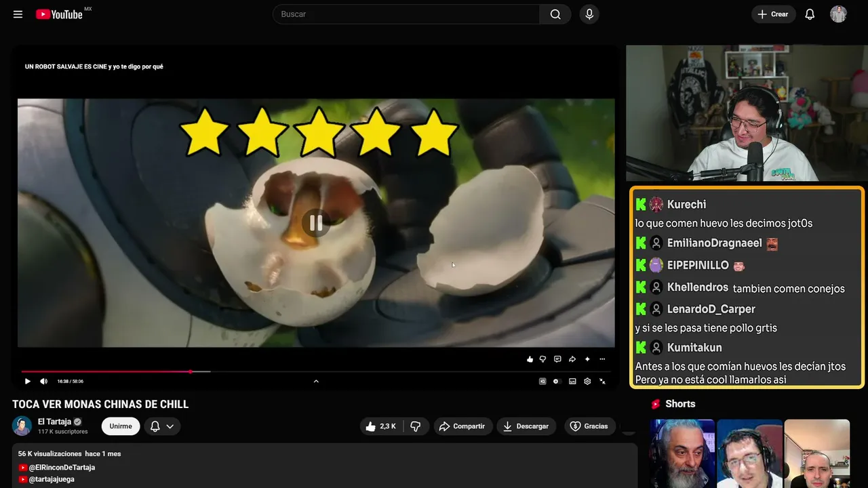The image size is (868, 488).
Task: Like the video with 2,3 K likes
Action: [381, 426]
